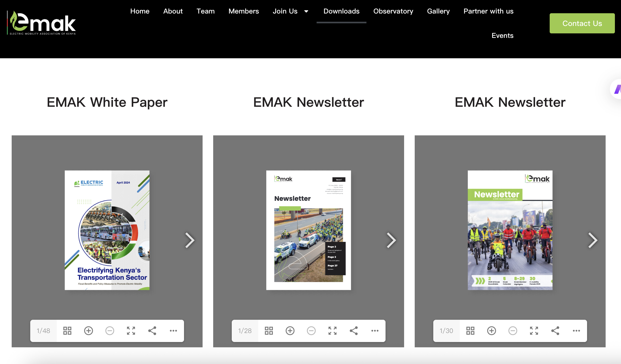Click the 1/28 page number field
Viewport: 621px width, 364px height.
(245, 331)
